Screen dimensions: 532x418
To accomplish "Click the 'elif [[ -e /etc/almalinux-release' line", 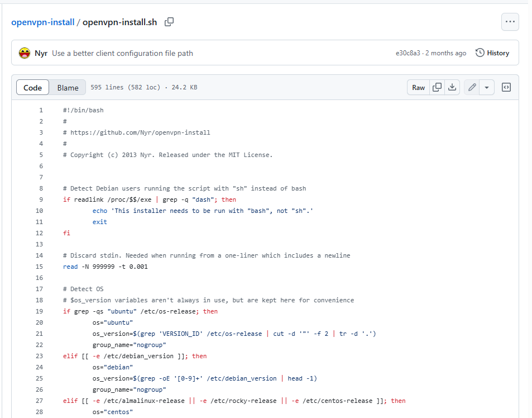I will tap(234, 401).
